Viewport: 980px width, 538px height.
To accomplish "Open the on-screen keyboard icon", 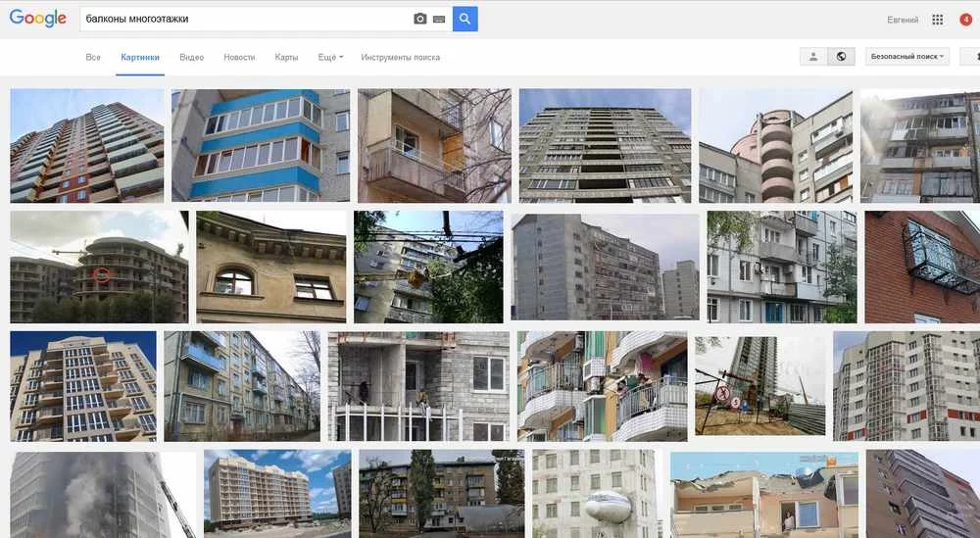I will (439, 20).
